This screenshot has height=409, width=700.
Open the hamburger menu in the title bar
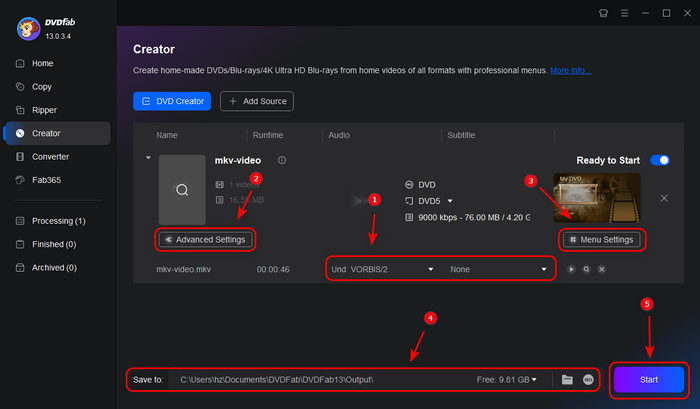[624, 13]
